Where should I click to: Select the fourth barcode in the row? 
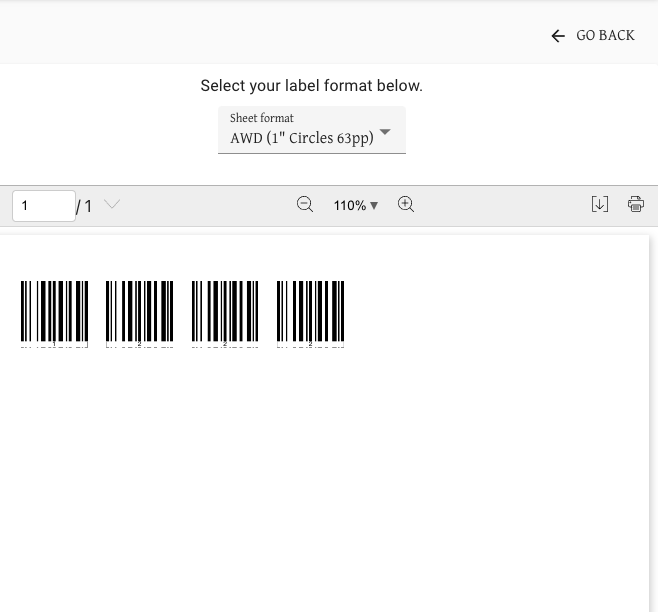click(x=311, y=314)
